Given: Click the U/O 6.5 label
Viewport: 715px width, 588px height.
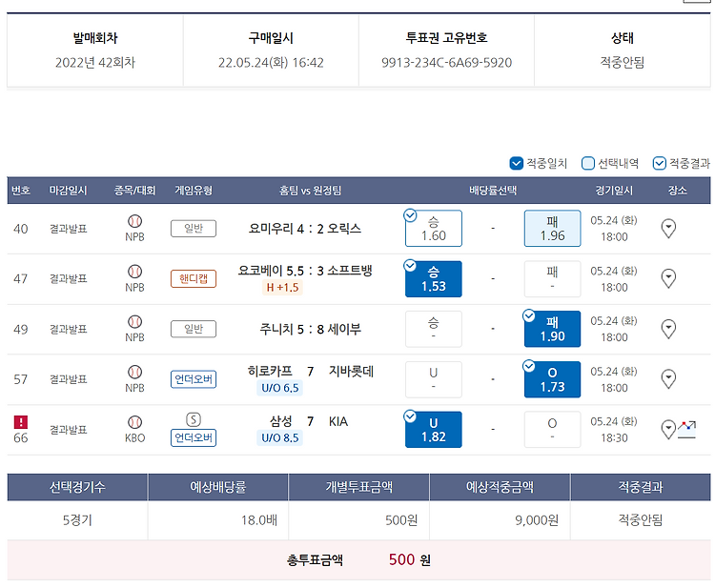Looking at the screenshot, I should (279, 388).
